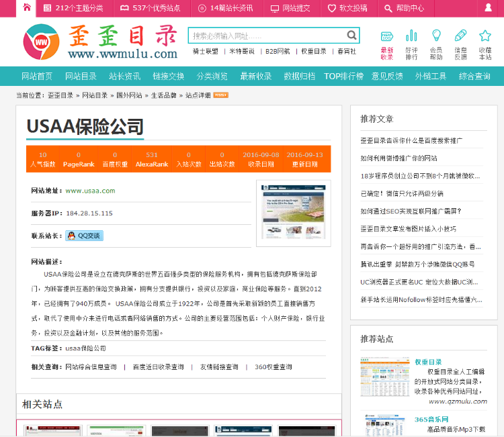Click the home icon in top bar

pyautogui.click(x=27, y=7)
